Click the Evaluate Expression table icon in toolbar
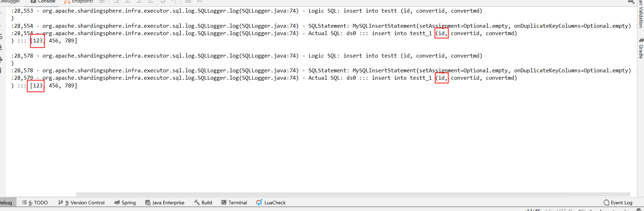The height and width of the screenshot is (211, 644). tap(188, 1)
